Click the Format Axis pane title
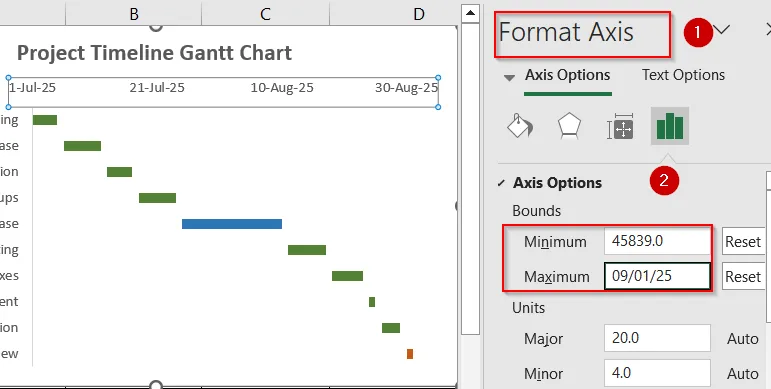Image resolution: width=771 pixels, height=389 pixels. (x=566, y=32)
